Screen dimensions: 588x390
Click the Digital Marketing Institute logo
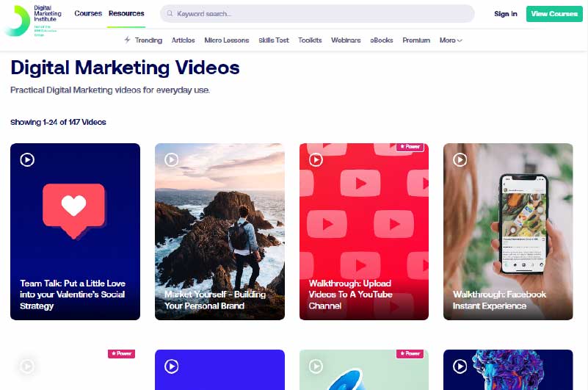click(33, 21)
